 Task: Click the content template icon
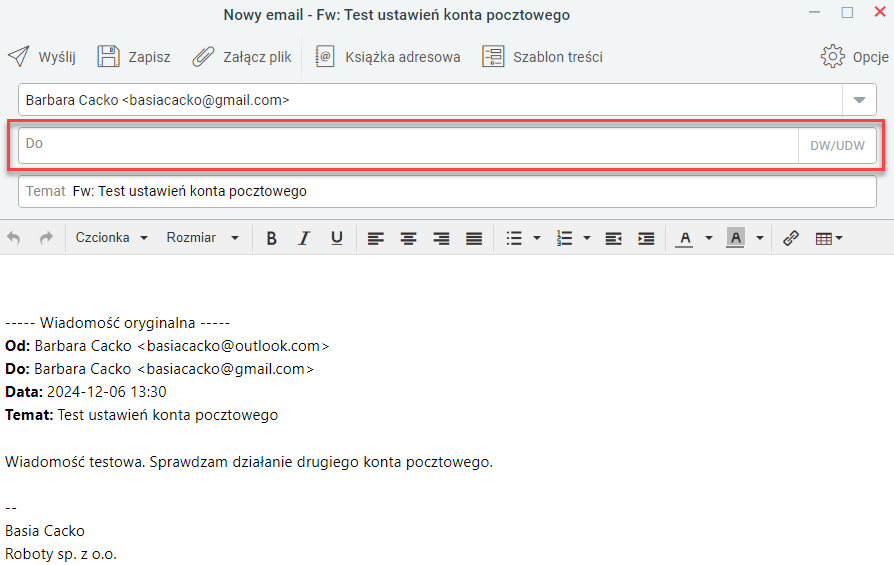(493, 56)
